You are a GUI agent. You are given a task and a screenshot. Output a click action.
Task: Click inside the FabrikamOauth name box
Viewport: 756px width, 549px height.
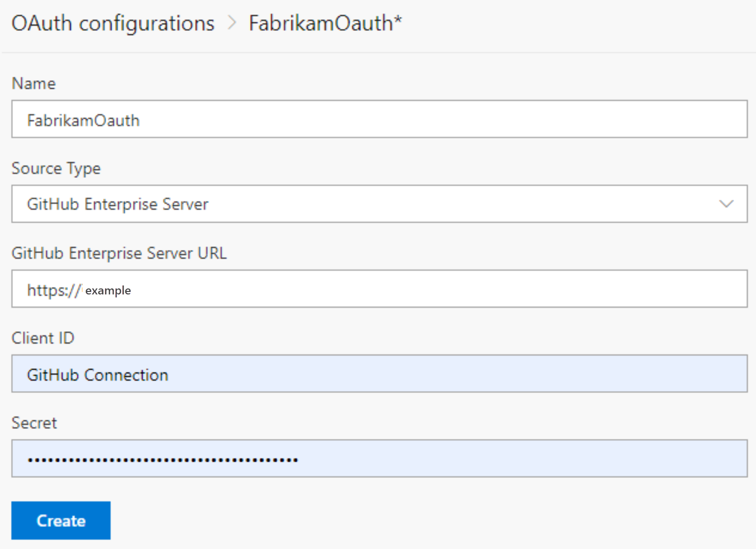pyautogui.click(x=83, y=120)
